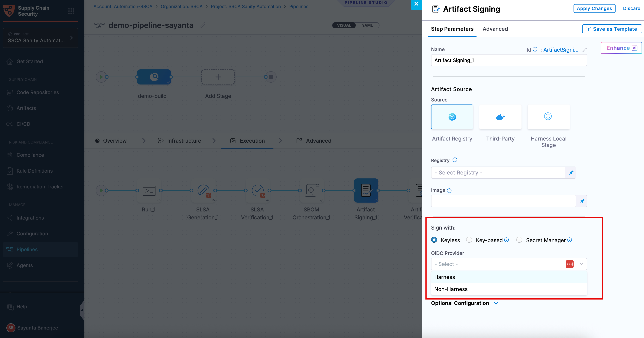Open the module switcher grid icon
The height and width of the screenshot is (338, 644).
tap(71, 11)
